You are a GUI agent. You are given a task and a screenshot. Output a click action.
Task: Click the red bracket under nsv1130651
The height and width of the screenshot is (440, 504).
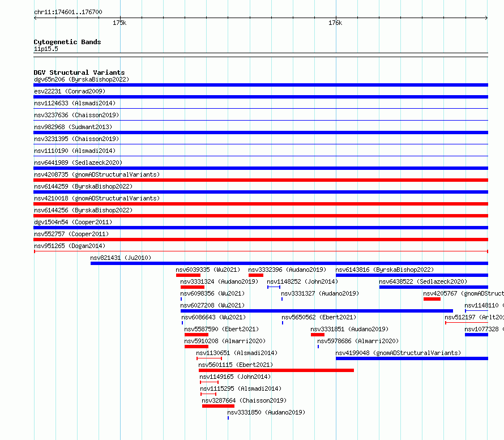click(210, 358)
